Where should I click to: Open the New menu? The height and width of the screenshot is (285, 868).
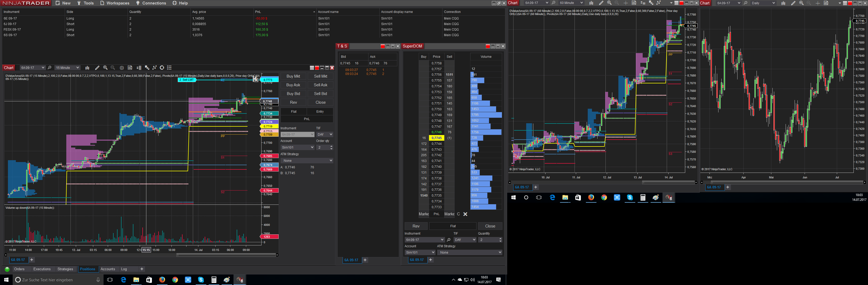pyautogui.click(x=63, y=3)
